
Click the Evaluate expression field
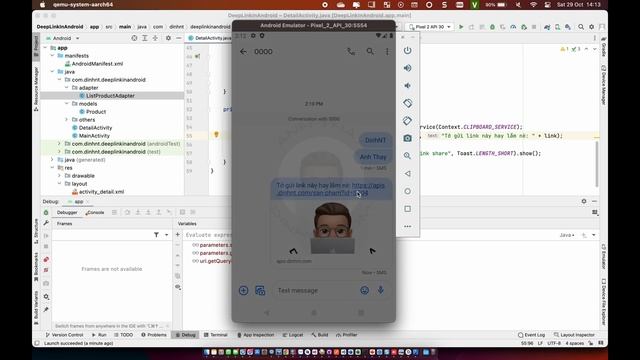208,235
